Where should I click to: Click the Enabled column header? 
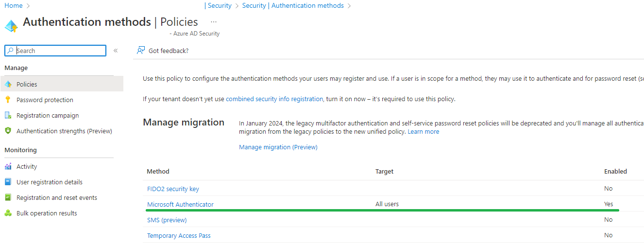click(x=615, y=171)
